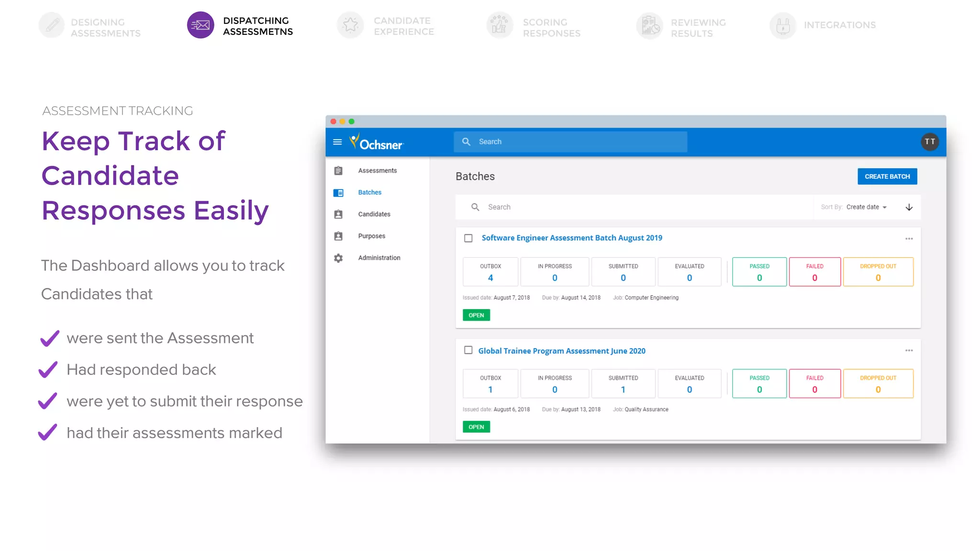Switch to Reviewing Results section label

698,28
